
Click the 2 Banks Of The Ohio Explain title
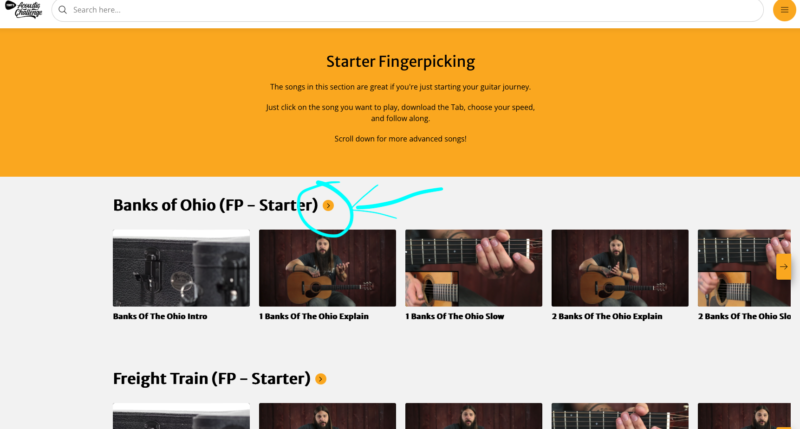[x=607, y=316]
